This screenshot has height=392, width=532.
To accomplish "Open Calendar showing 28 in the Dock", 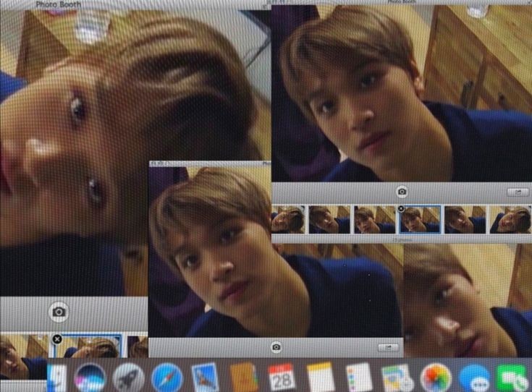I will (282, 378).
